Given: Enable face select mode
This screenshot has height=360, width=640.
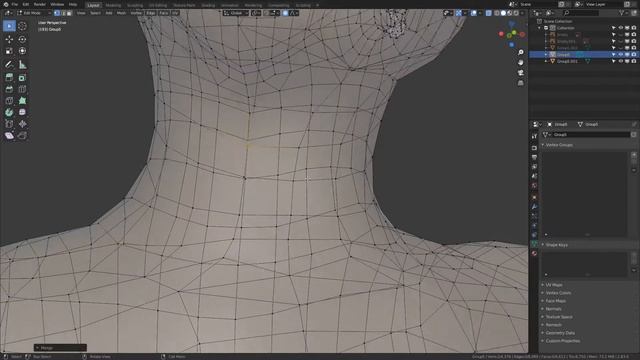Looking at the screenshot, I should [69, 13].
